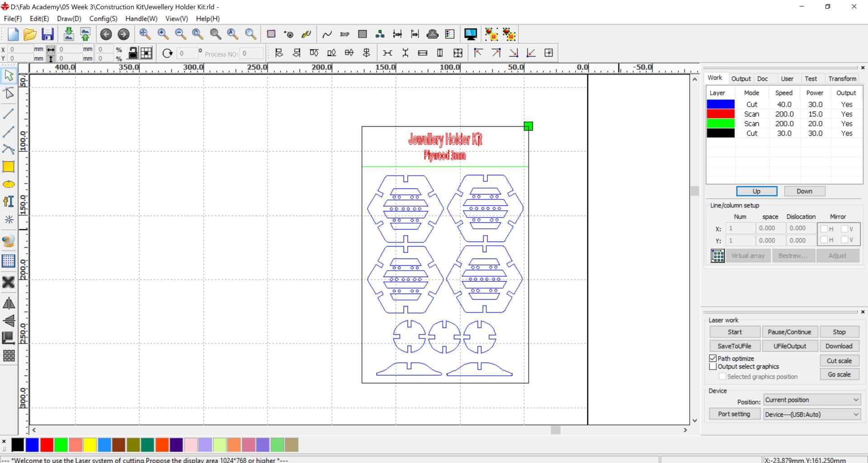Toggle the aspect ratio lock icon

tap(133, 53)
